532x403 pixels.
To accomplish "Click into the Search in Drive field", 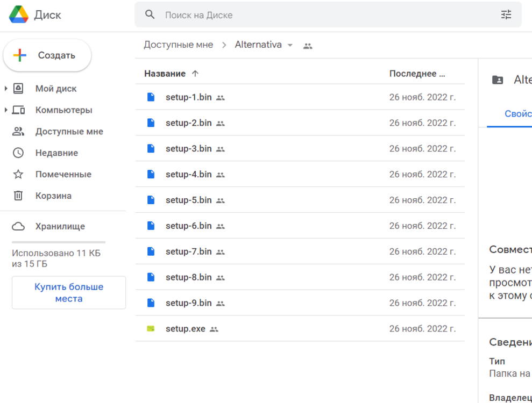I will 323,15.
